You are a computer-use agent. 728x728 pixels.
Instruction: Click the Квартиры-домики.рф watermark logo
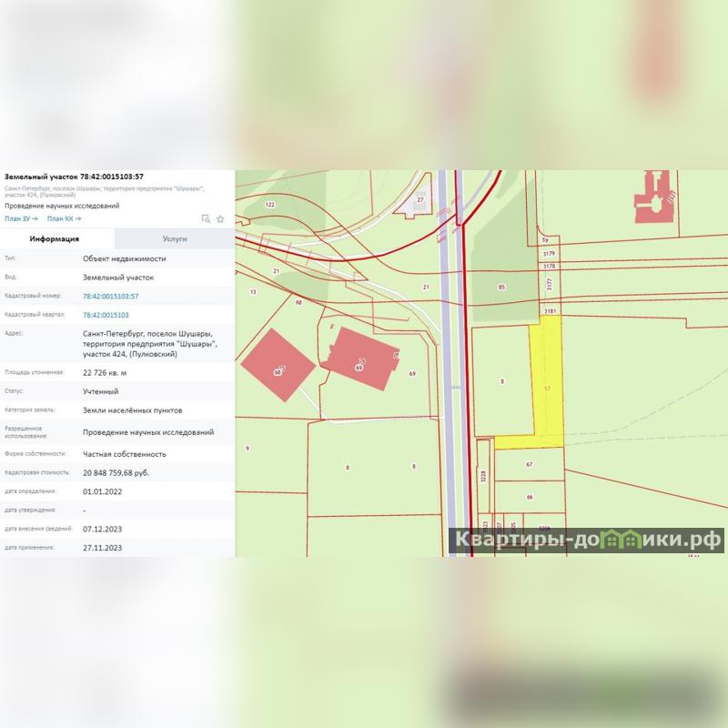coord(588,541)
